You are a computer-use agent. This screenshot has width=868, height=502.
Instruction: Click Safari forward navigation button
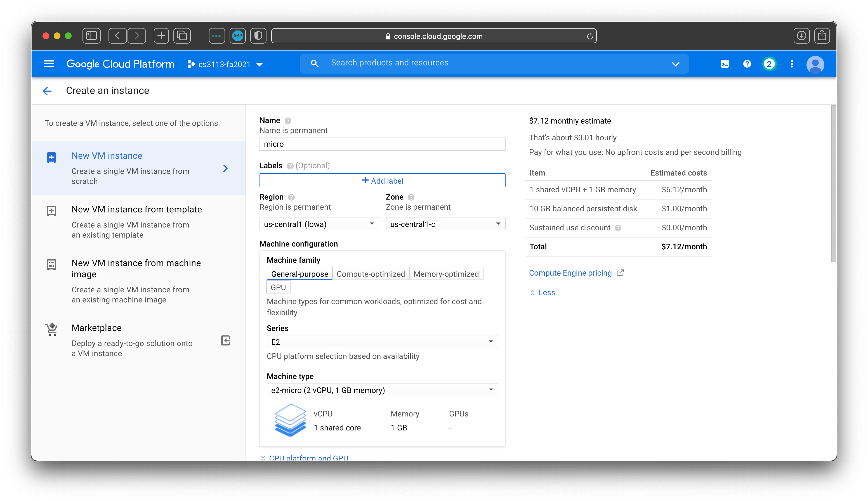pos(137,36)
